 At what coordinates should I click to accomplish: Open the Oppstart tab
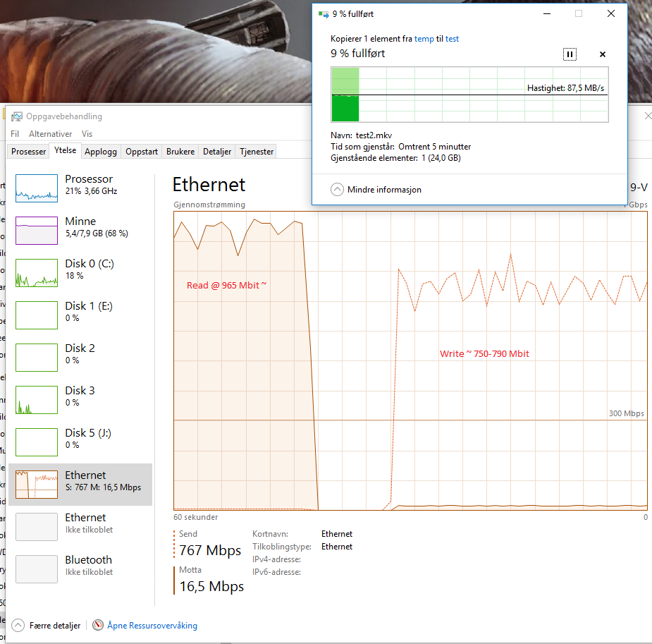142,152
